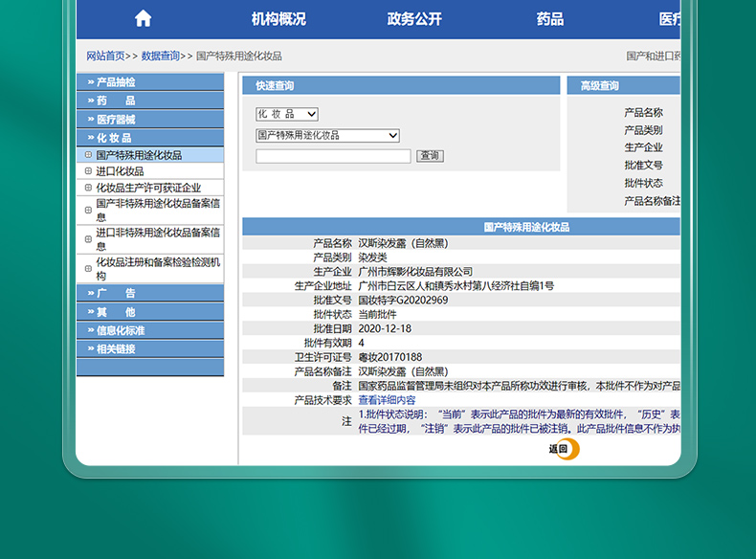
Task: Open the 化妆品 category dropdown
Action: (x=287, y=114)
